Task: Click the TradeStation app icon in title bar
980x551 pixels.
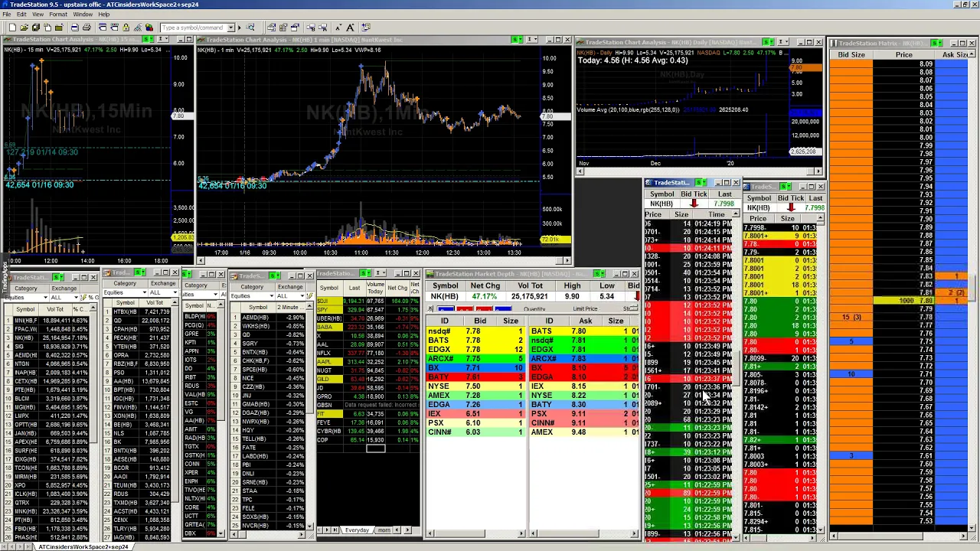Action: pos(5,5)
